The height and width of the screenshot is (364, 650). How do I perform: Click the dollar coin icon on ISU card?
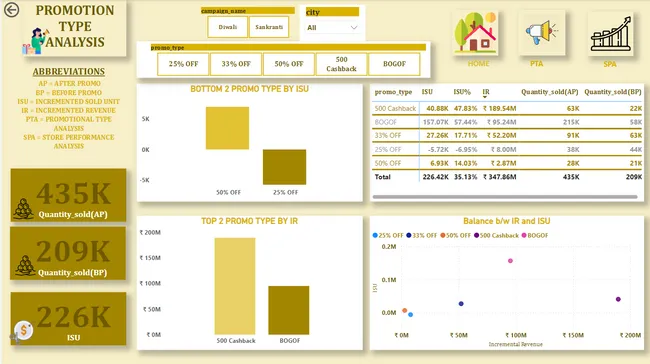(x=24, y=330)
